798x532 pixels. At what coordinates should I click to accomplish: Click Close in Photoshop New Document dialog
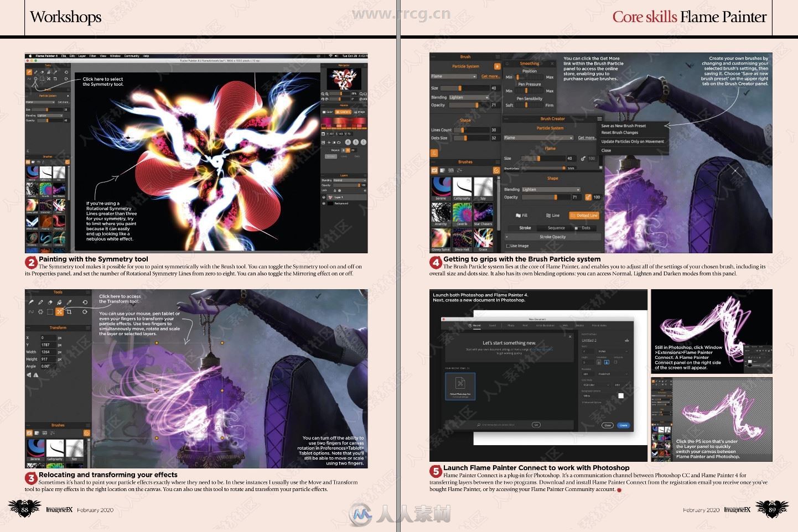pos(608,425)
